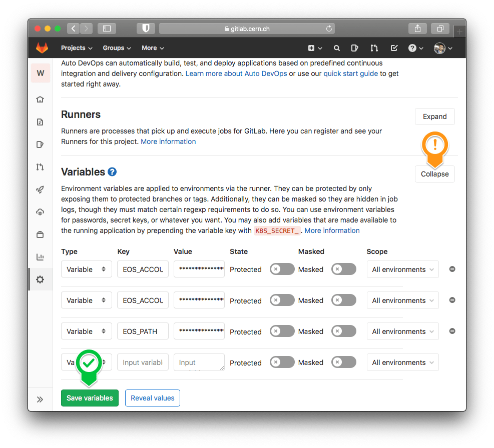Viewport: 494px width, 448px height.
Task: Select the Repository sidebar icon
Action: (x=41, y=121)
